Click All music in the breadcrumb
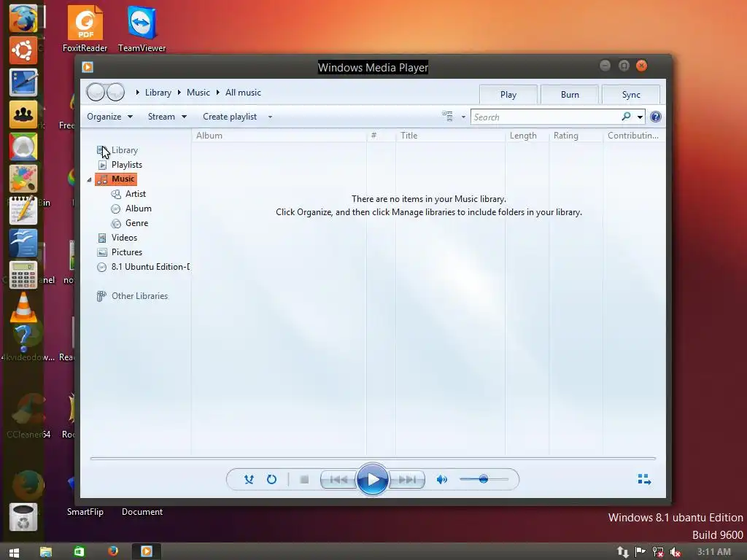Screen dimensions: 747x560 click(x=243, y=93)
